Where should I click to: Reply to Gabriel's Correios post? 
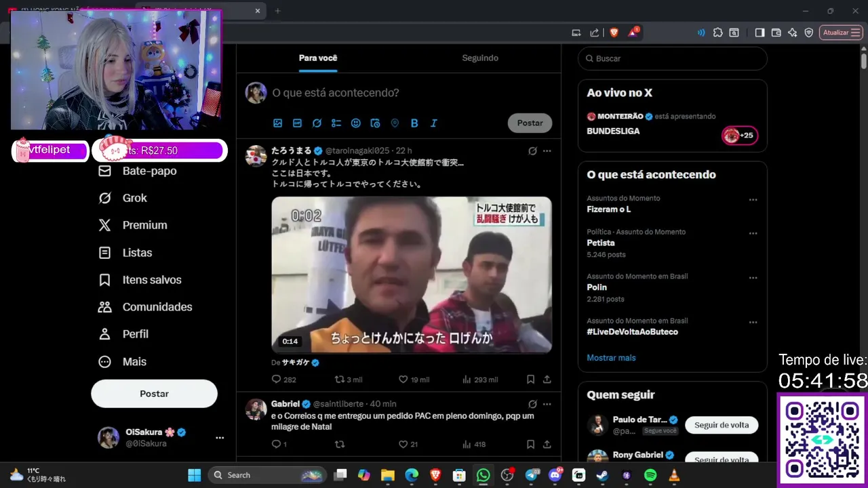click(279, 445)
